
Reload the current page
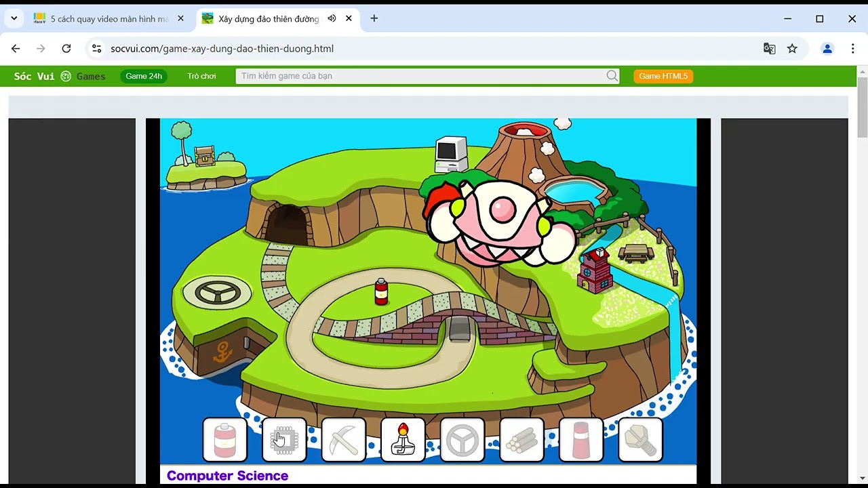pos(66,49)
